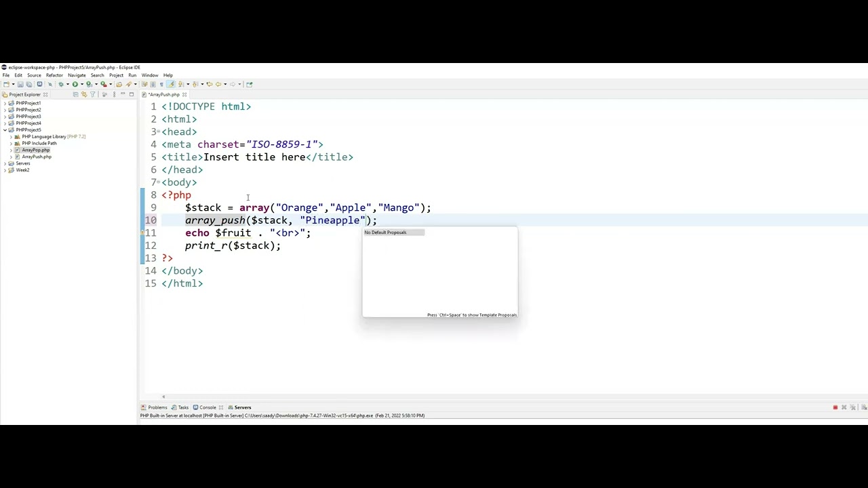Click the Open Perspective toolbar icon
Viewport: 868px width, 488px height.
coord(250,84)
